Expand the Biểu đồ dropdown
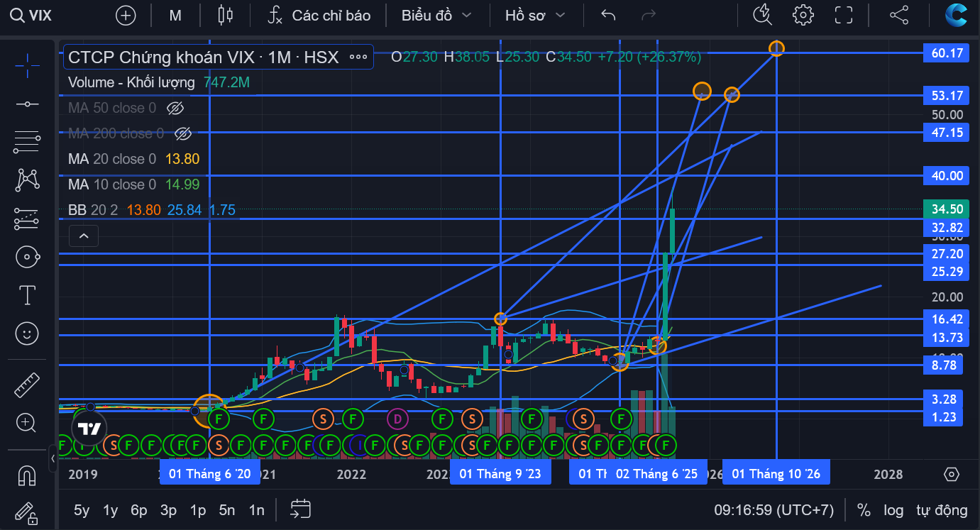This screenshot has height=530, width=980. coord(436,15)
